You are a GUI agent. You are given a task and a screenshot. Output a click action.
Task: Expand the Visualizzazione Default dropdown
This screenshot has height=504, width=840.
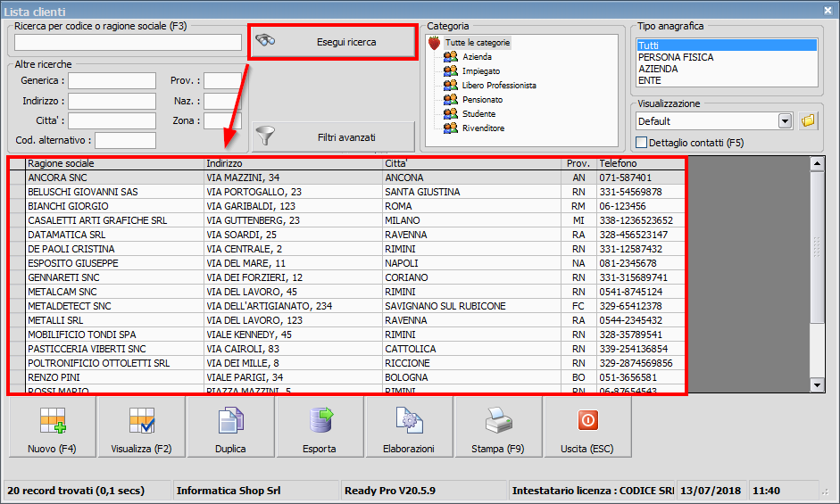(x=786, y=121)
